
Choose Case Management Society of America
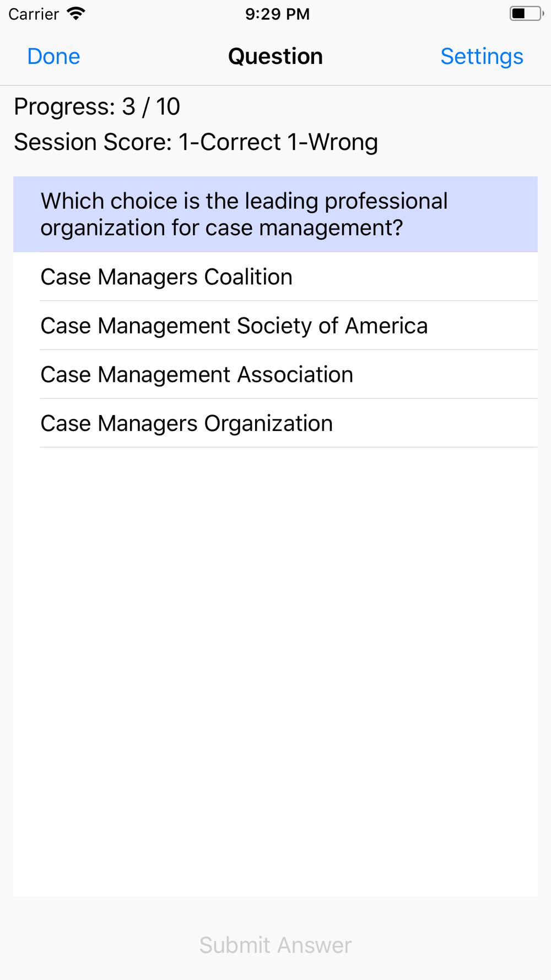(275, 326)
